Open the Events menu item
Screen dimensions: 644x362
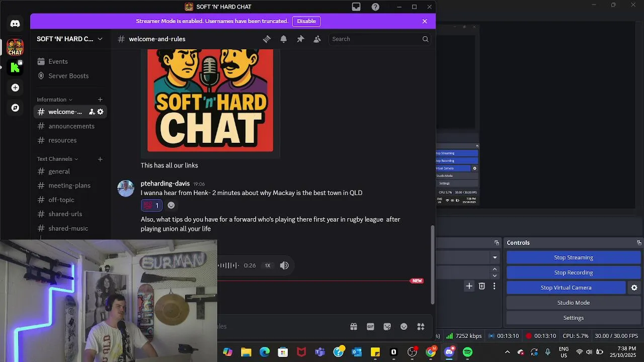coord(70,61)
